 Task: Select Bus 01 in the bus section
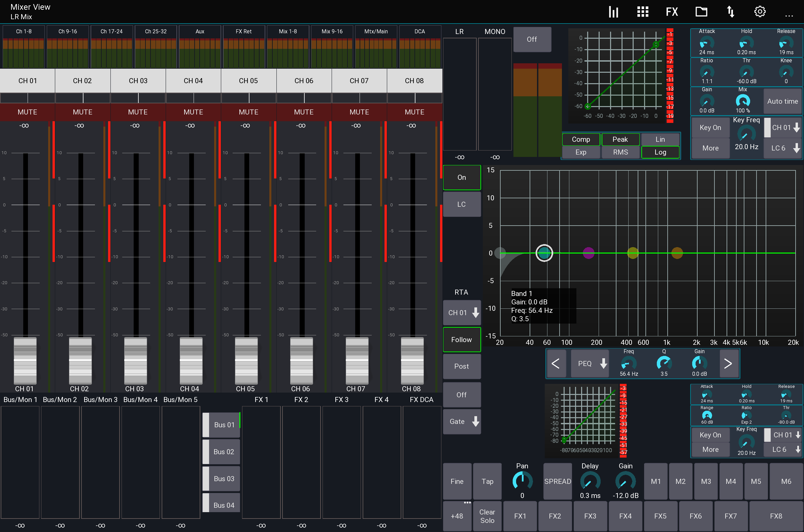(x=222, y=425)
